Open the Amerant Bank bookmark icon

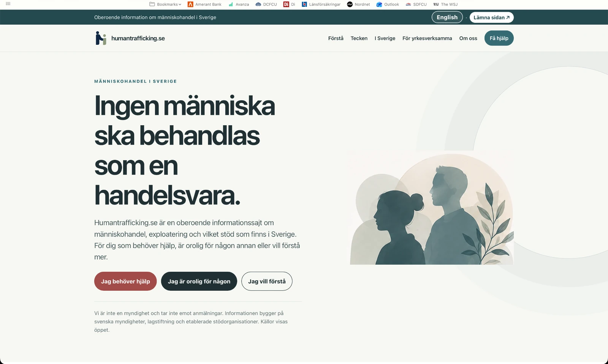[x=190, y=4]
